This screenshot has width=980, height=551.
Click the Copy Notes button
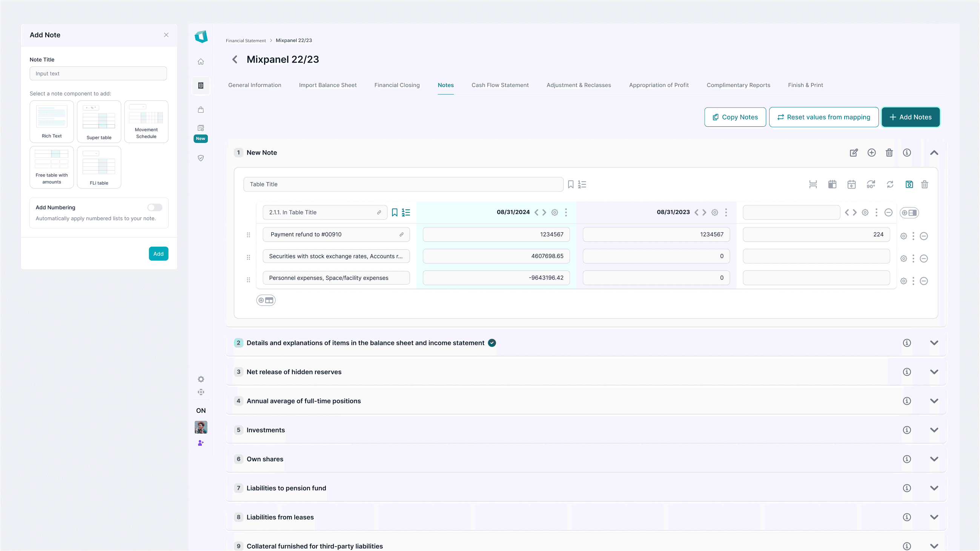[735, 117]
